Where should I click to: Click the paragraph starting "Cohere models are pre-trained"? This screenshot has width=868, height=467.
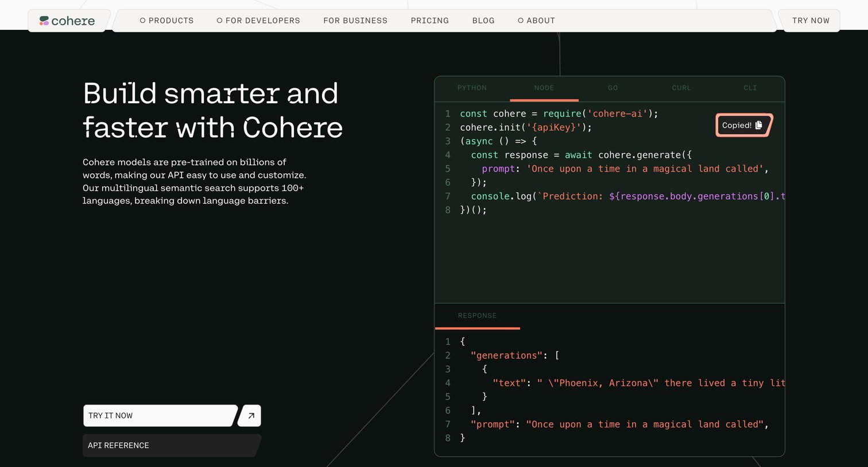pyautogui.click(x=195, y=181)
